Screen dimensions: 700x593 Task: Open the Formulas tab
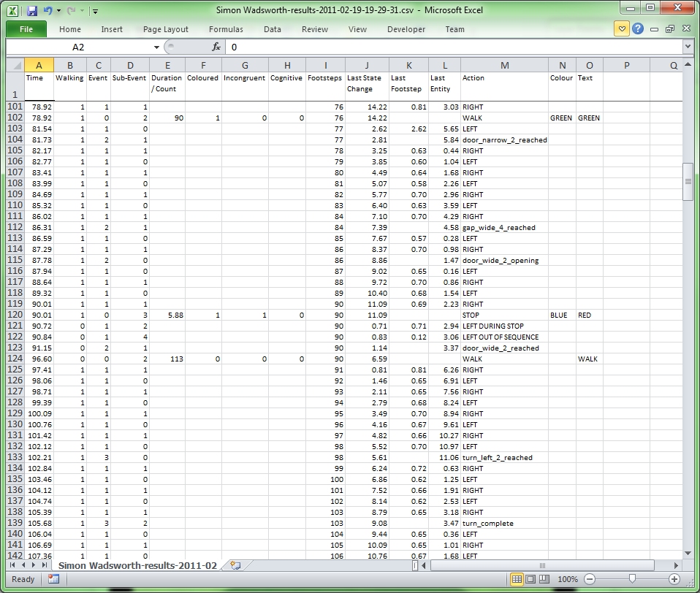click(226, 29)
